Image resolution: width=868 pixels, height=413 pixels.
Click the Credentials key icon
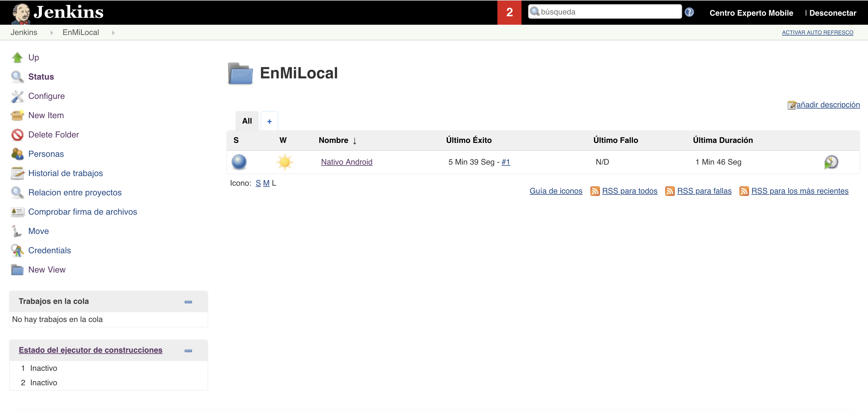17,251
